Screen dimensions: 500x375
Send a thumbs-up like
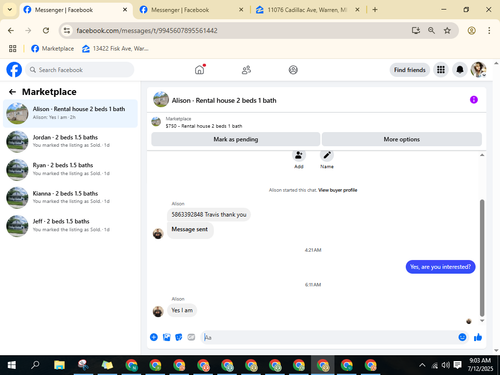(478, 337)
